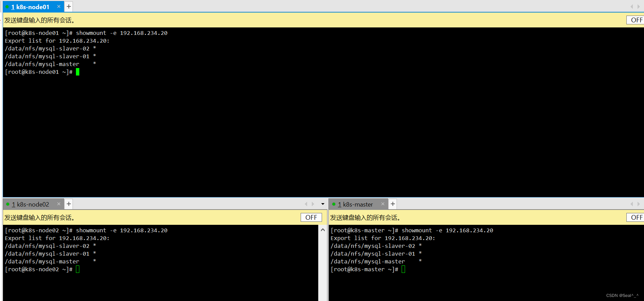The height and width of the screenshot is (301, 644).
Task: Click the tab scroll-right arrow in k8s-node02 pane
Action: (313, 204)
